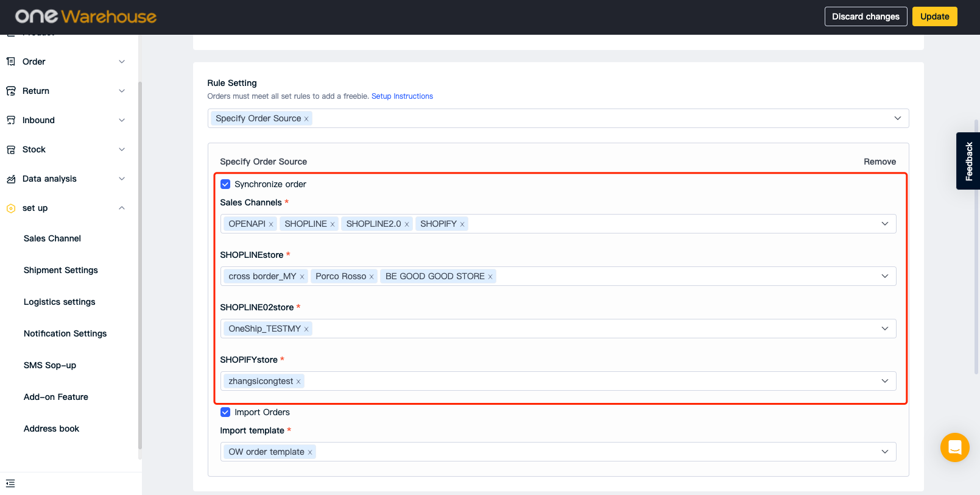Open the Sales Channel settings page
Screen dimensions: 980x495
click(52, 238)
